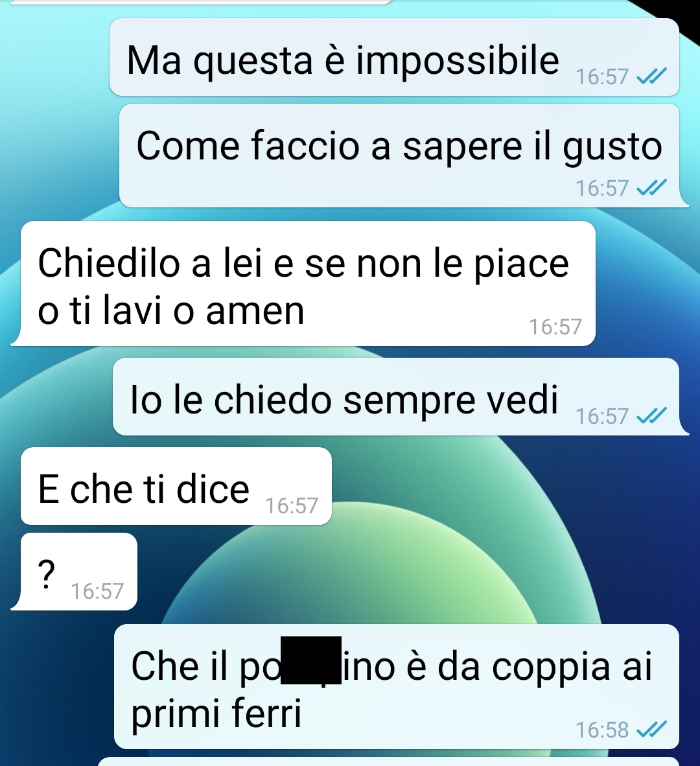This screenshot has height=766, width=700.
Task: Tap read checkmarks on "Ma questa è impossibile"
Action: 651,76
